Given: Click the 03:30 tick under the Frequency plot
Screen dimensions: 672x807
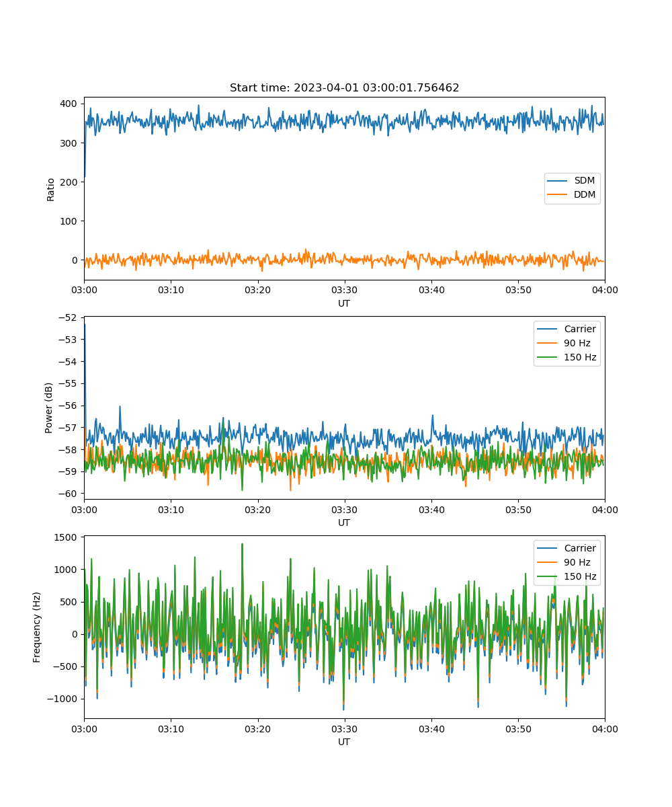Looking at the screenshot, I should click(344, 728).
